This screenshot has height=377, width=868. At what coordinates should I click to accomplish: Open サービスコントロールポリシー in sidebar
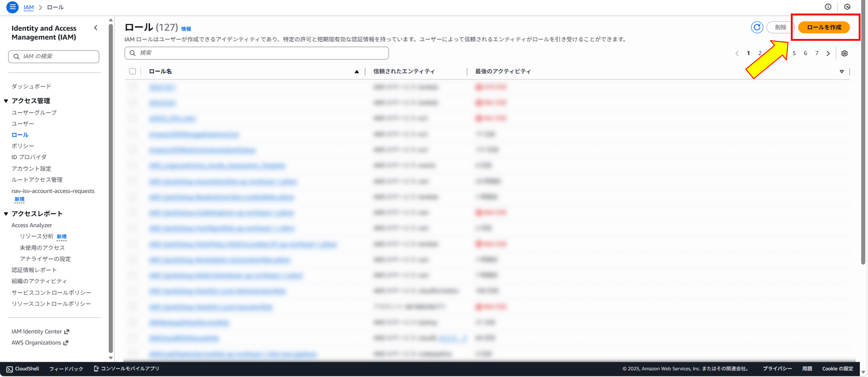(x=51, y=293)
